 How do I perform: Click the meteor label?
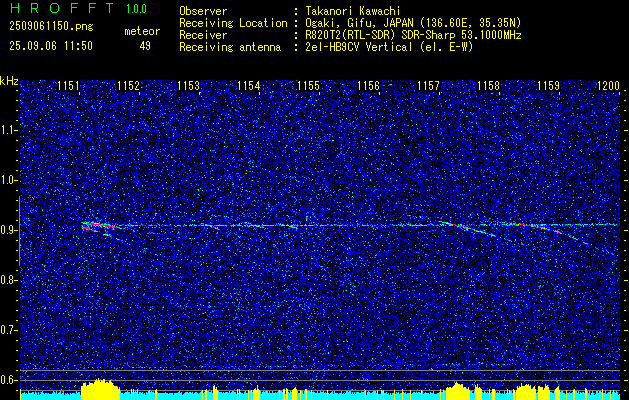142,31
